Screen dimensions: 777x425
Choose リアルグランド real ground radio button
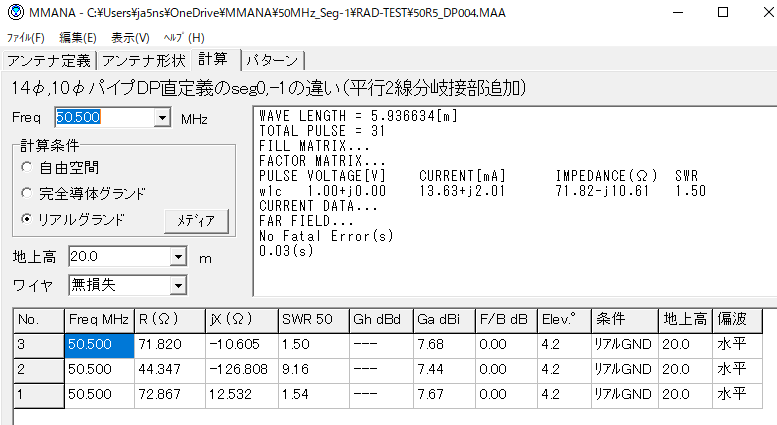[x=28, y=219]
